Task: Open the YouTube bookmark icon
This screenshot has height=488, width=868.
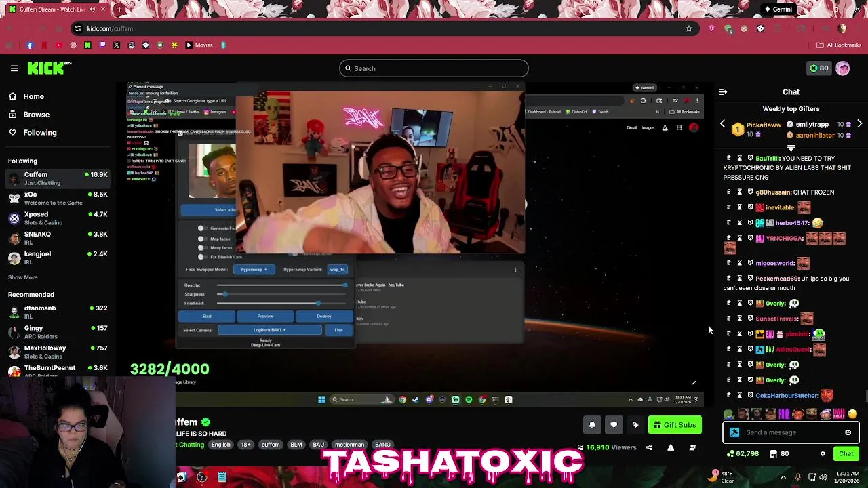Action: click(58, 45)
